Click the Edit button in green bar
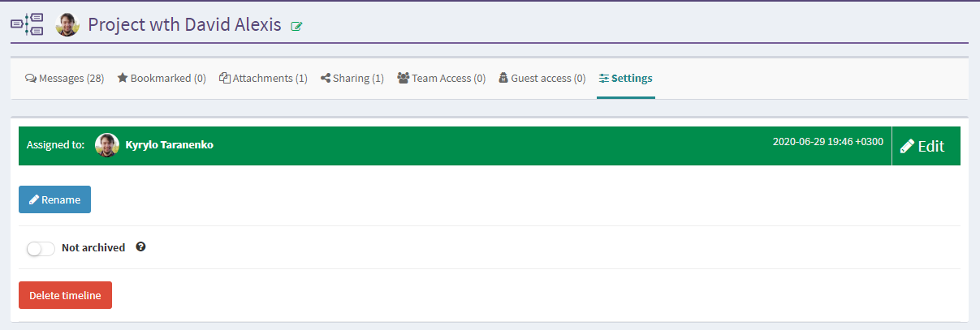The width and height of the screenshot is (980, 330). click(x=926, y=146)
